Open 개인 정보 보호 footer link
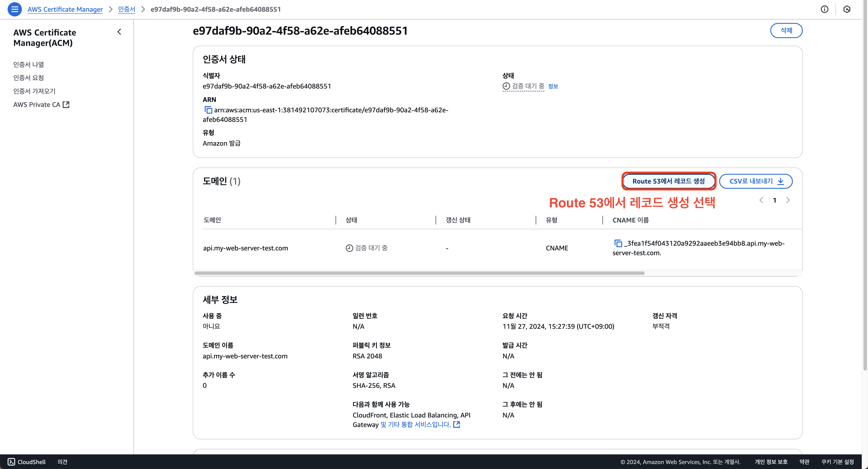This screenshot has height=469, width=868. click(771, 462)
